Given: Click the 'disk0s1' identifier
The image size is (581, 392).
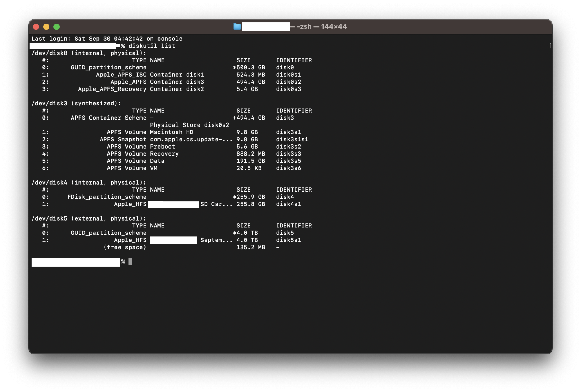Looking at the screenshot, I should click(288, 75).
